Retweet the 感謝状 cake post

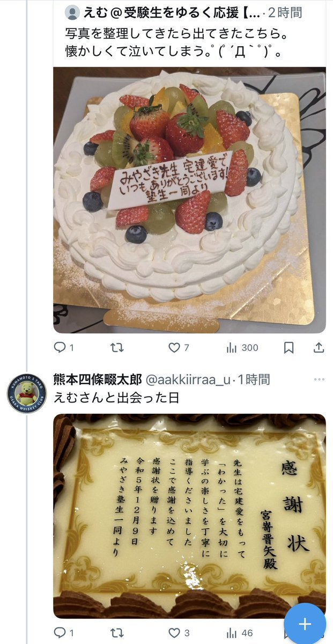pos(116,633)
